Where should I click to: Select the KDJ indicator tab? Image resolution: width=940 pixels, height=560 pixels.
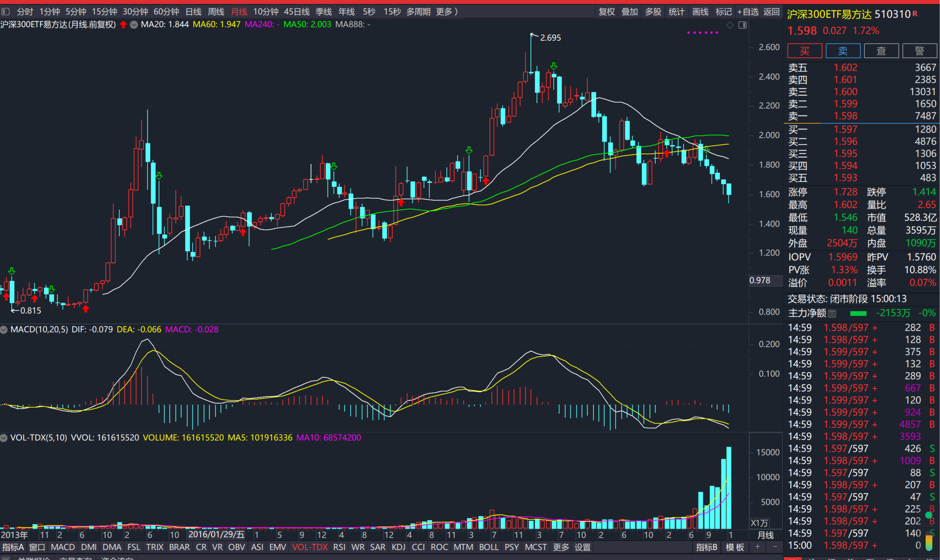point(398,547)
